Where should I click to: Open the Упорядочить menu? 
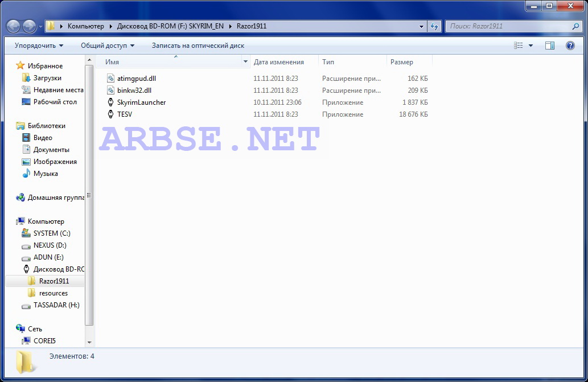39,46
